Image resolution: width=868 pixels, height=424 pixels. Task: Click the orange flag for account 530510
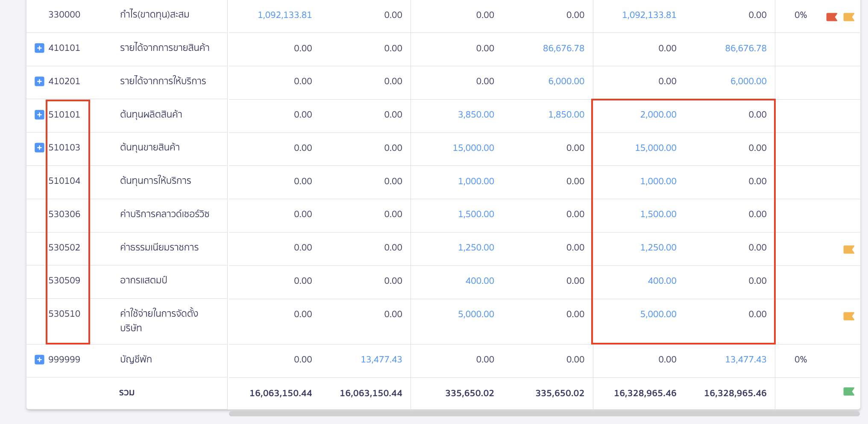click(848, 316)
